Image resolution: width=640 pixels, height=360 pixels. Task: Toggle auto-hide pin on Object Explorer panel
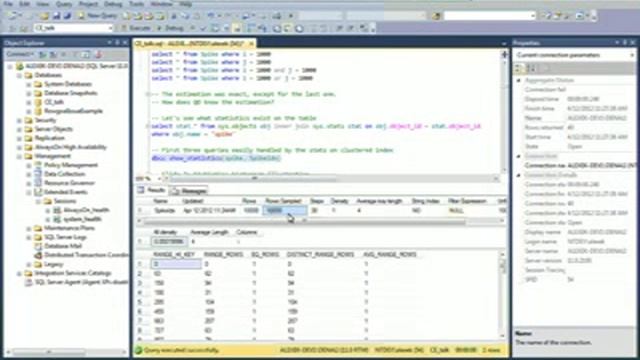click(x=117, y=42)
